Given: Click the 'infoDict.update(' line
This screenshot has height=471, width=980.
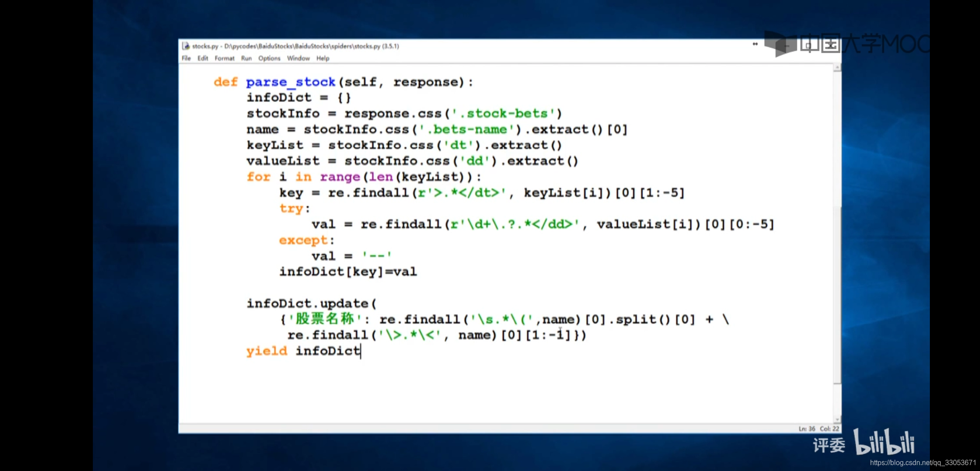Looking at the screenshot, I should tap(312, 304).
